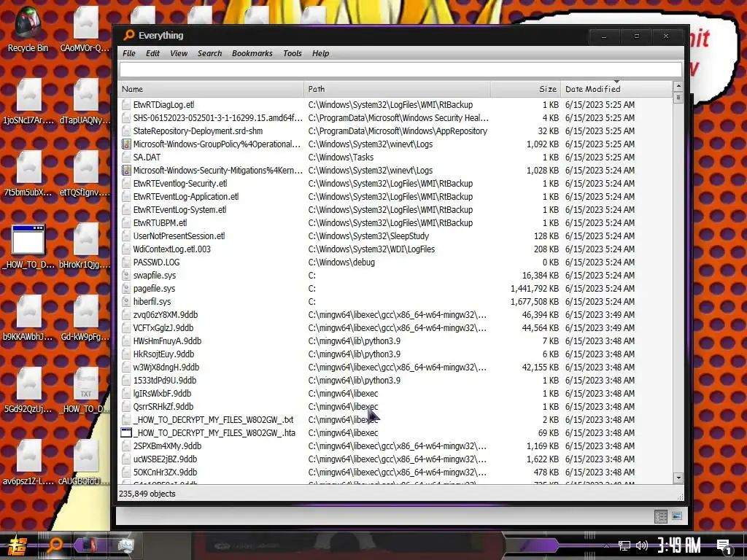Viewport: 747px width, 560px height.
Task: Click scrollbar up arrow in results list
Action: [678, 86]
